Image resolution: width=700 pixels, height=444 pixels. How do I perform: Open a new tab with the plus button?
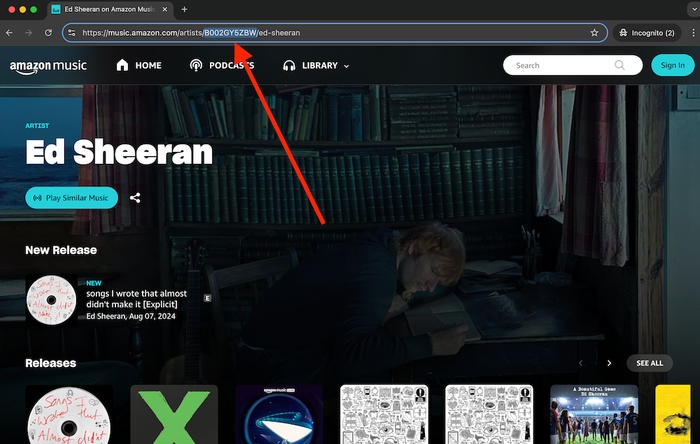tap(184, 9)
